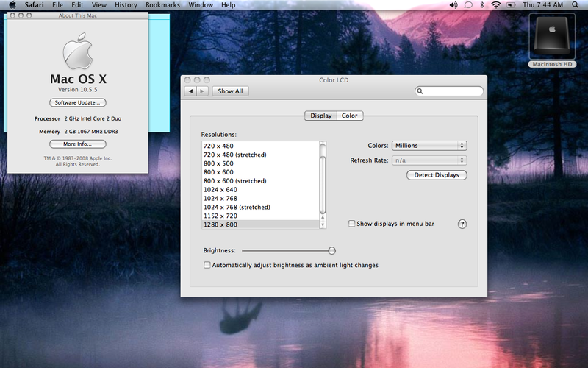Screen dimensions: 588x368
Task: Click the forward arrow in Color LCD window
Action: pyautogui.click(x=203, y=91)
